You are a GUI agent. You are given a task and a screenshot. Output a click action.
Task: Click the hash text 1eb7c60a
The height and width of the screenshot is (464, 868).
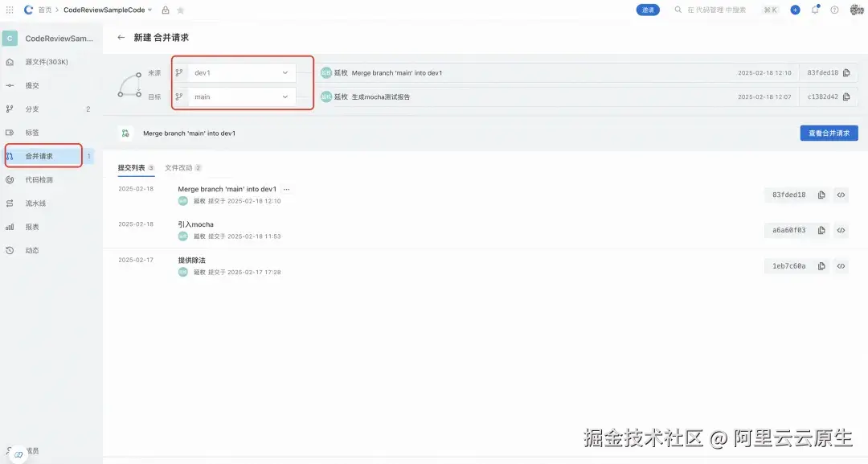click(x=789, y=266)
